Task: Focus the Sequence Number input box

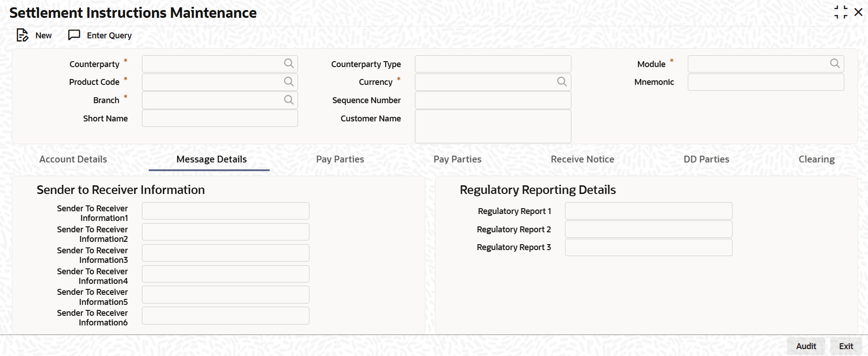Action: (x=492, y=100)
